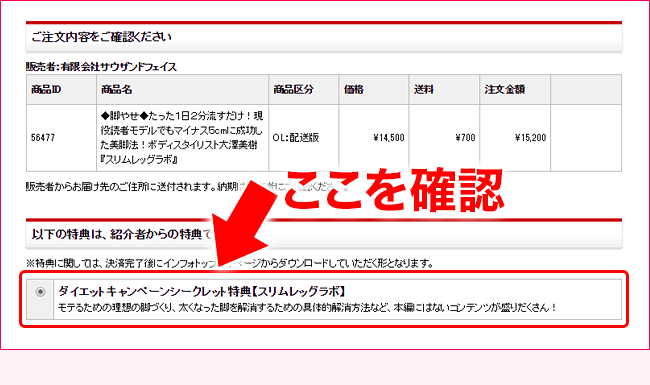Click the 送料 column header

pos(444,90)
